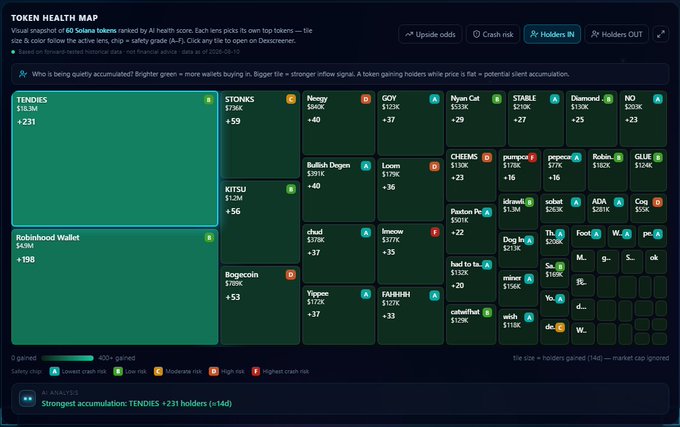The image size is (680, 427).
Task: Open the NO token tile
Action: (643, 119)
